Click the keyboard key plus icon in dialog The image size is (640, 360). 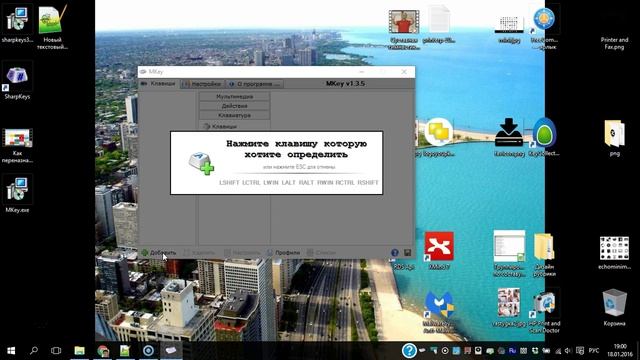pos(201,163)
